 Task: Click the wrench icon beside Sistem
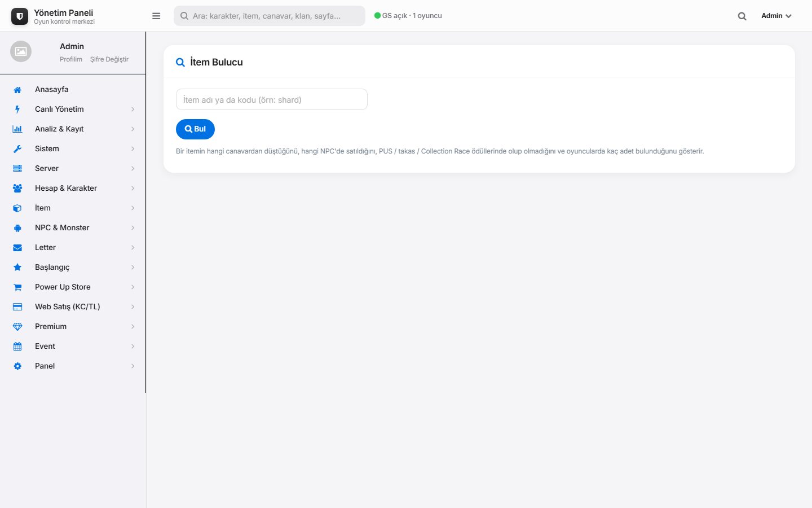[17, 149]
